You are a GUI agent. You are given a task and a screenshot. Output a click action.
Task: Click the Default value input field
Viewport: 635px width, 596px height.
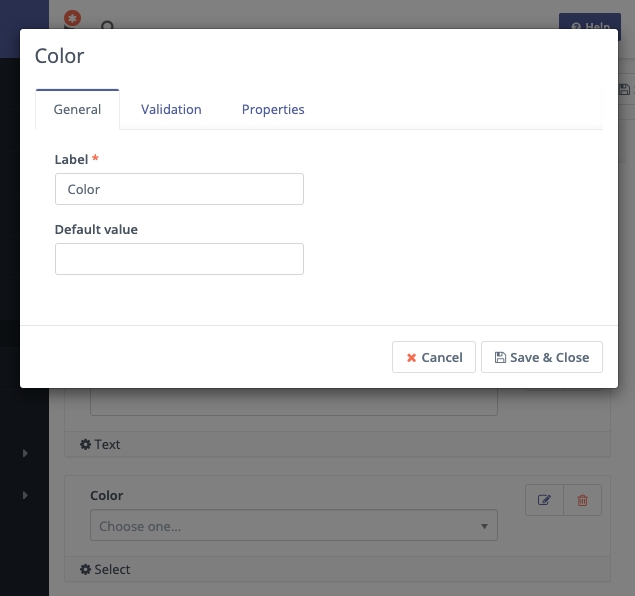click(179, 259)
